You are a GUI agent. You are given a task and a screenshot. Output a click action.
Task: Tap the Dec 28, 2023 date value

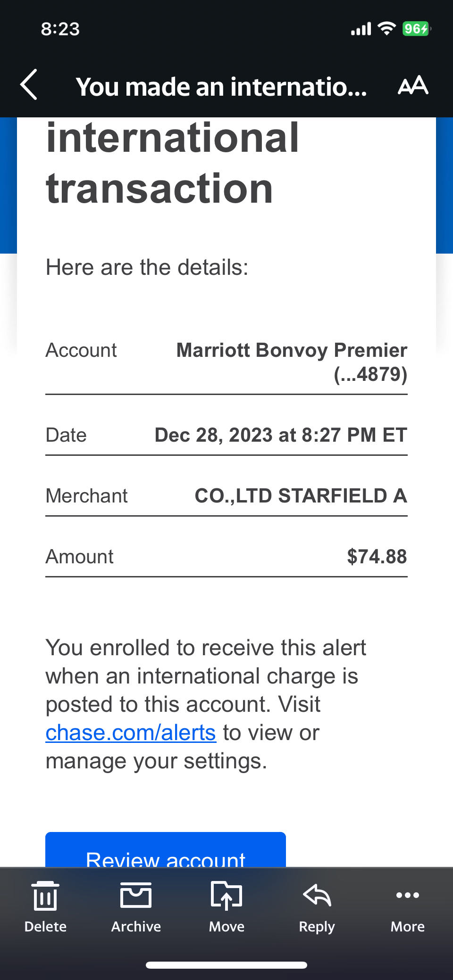click(x=281, y=435)
